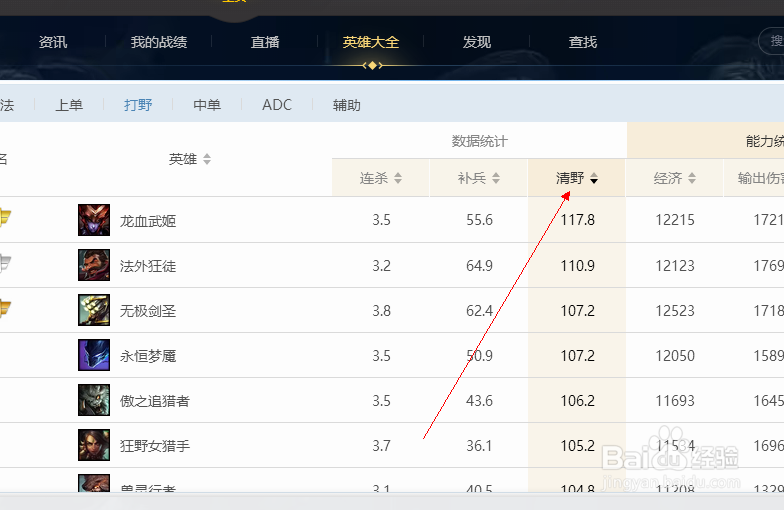The height and width of the screenshot is (510, 784).
Task: Click 连杀 value 3.2
Action: pyautogui.click(x=382, y=266)
